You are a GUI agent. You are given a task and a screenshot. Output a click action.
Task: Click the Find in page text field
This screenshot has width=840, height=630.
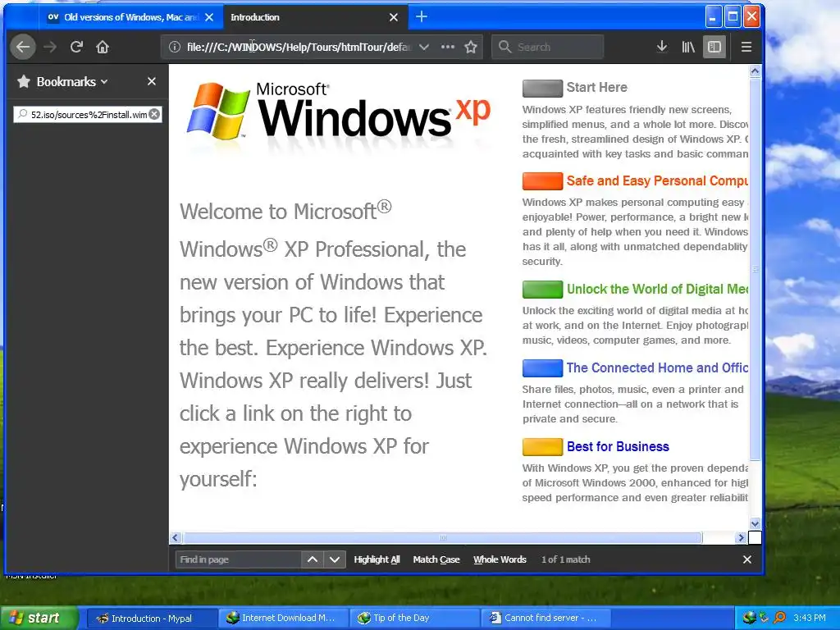238,559
